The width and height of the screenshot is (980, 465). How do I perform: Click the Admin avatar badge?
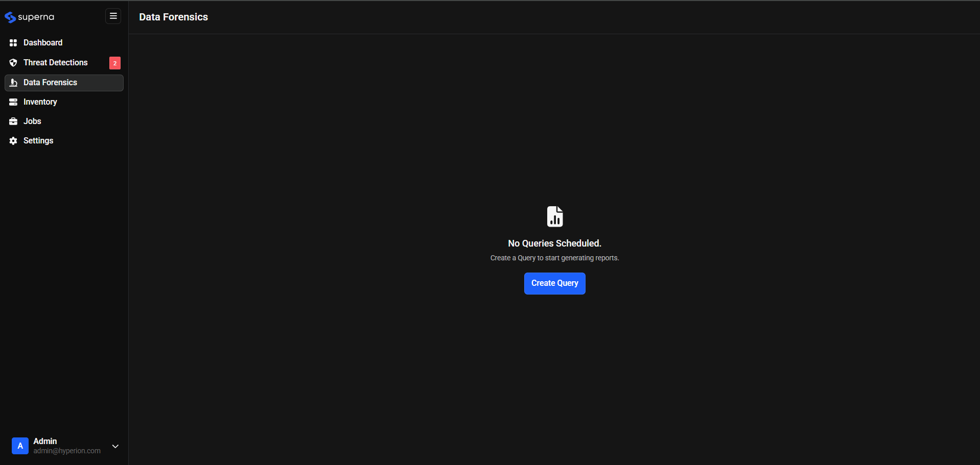pyautogui.click(x=20, y=446)
